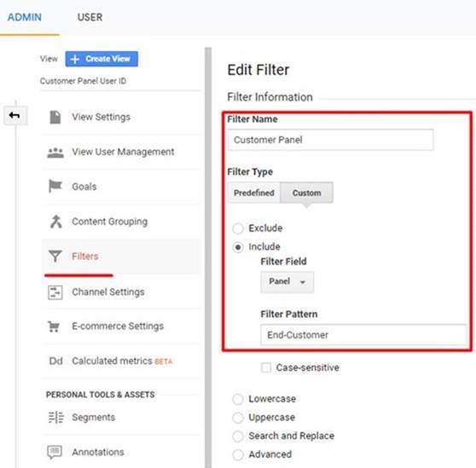The height and width of the screenshot is (468, 476).
Task: Click the View User Management people icon
Action: 55,153
